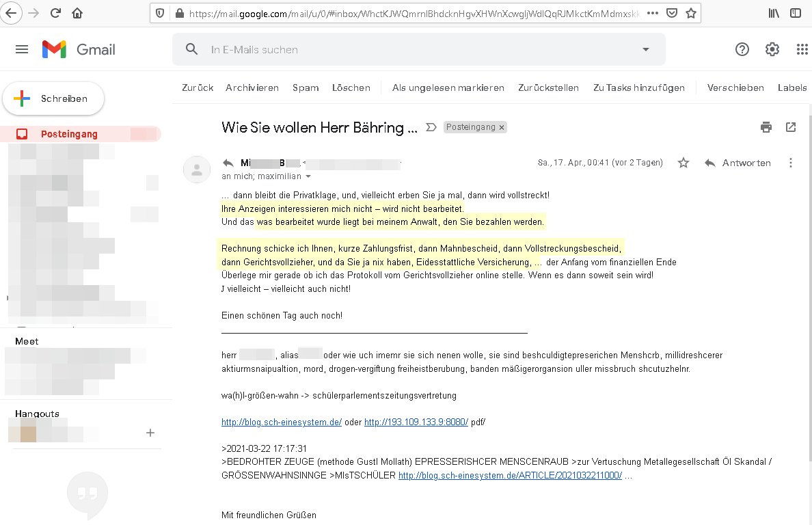The height and width of the screenshot is (525, 812).
Task: Open the Google apps grid
Action: (x=802, y=49)
